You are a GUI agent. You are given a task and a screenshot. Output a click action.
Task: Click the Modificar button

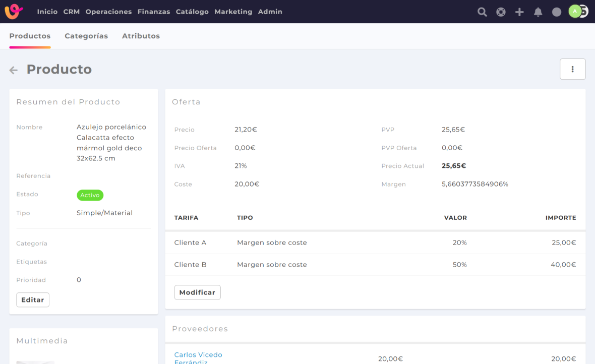(x=197, y=292)
